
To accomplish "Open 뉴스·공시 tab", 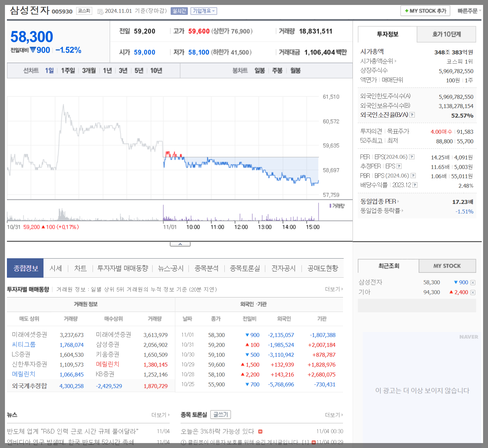I will click(170, 268).
